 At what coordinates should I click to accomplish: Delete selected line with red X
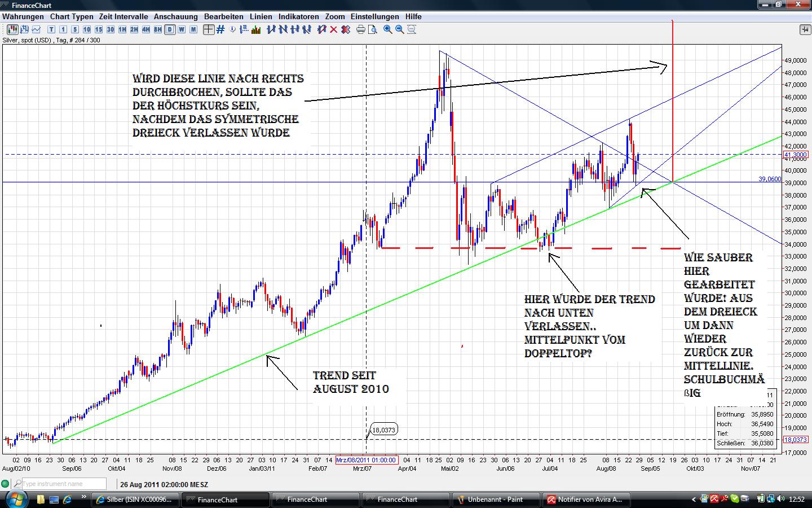(333, 29)
